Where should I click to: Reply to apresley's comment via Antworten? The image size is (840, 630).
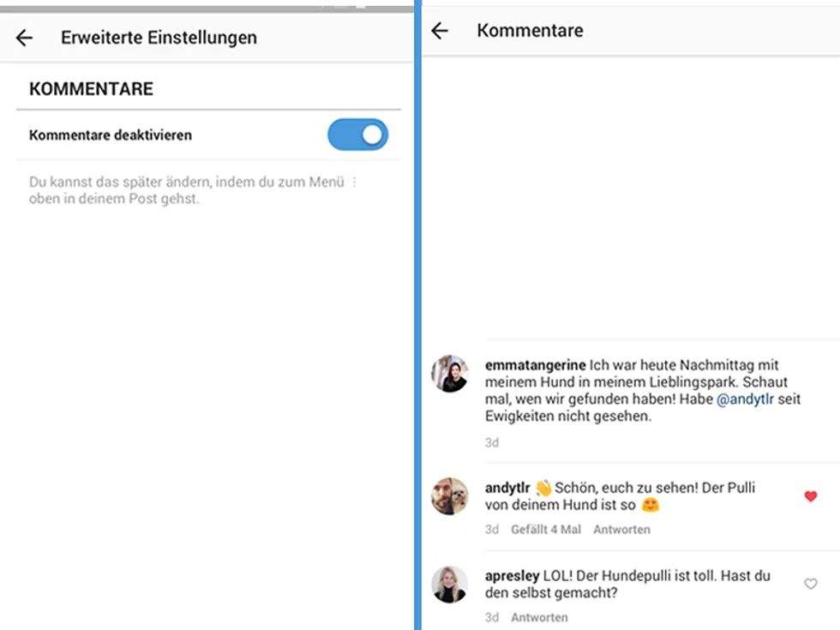pos(539,617)
